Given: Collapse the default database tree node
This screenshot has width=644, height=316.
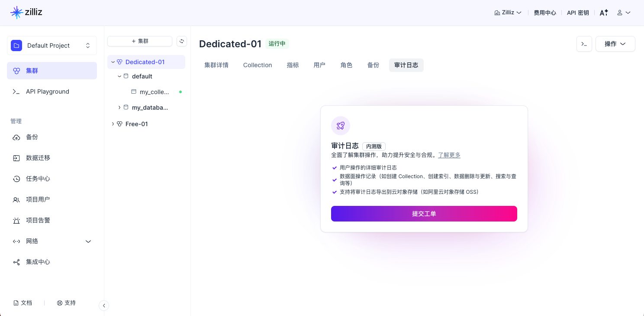Looking at the screenshot, I should pyautogui.click(x=119, y=76).
